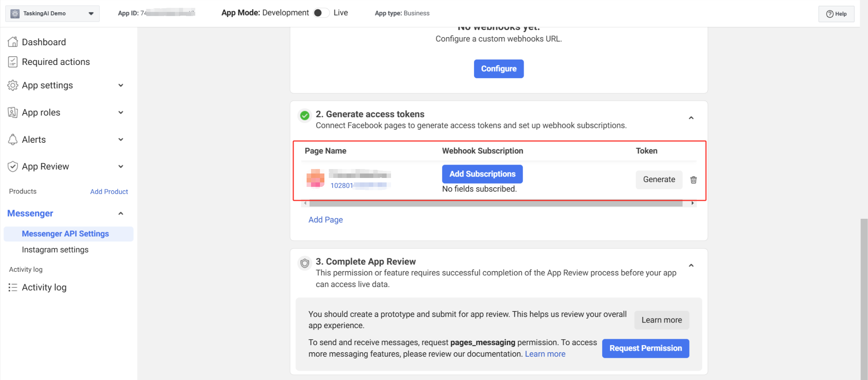Collapse the Messenger product section
868x380 pixels.
pos(121,214)
